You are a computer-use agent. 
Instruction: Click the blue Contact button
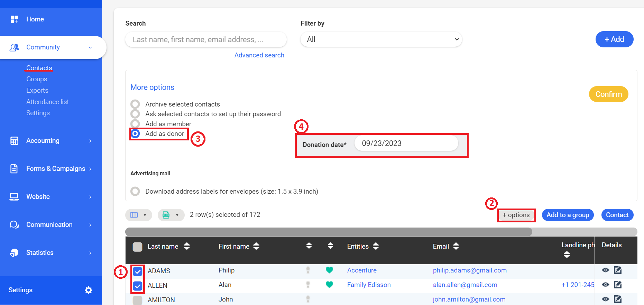point(617,215)
